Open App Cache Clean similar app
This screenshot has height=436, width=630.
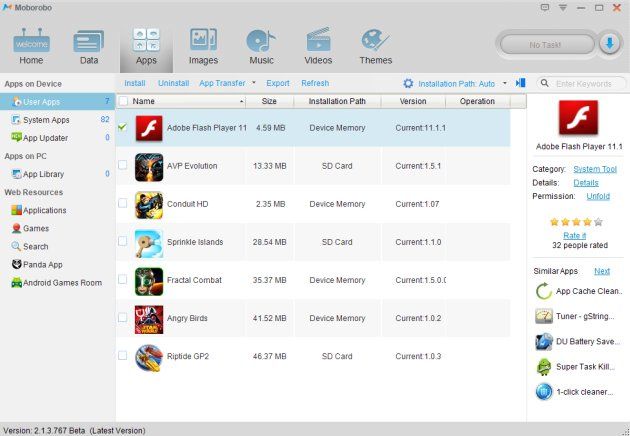(x=579, y=291)
